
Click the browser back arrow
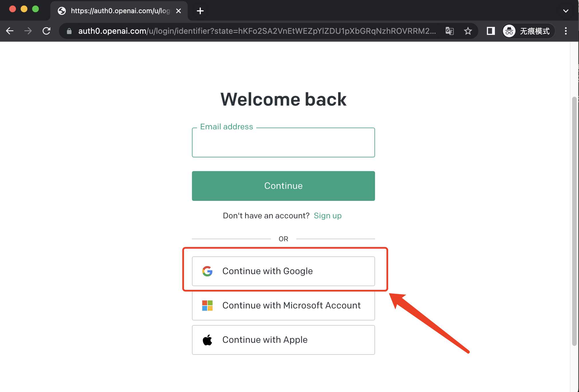pyautogui.click(x=10, y=31)
